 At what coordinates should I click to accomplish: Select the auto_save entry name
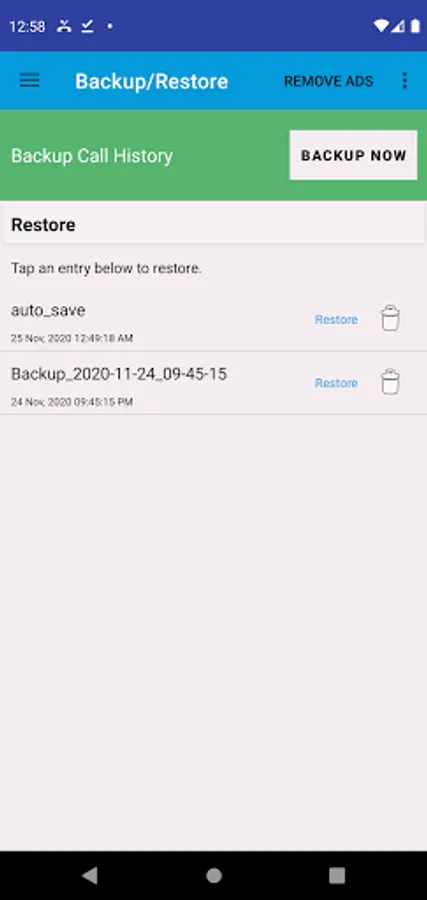point(48,311)
